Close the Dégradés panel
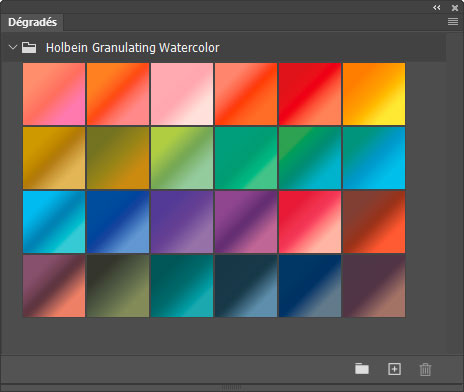This screenshot has width=464, height=392. pos(455,8)
